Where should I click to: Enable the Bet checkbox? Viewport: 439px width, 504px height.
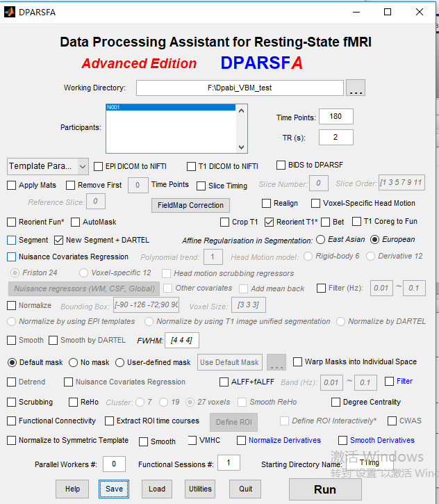click(325, 222)
